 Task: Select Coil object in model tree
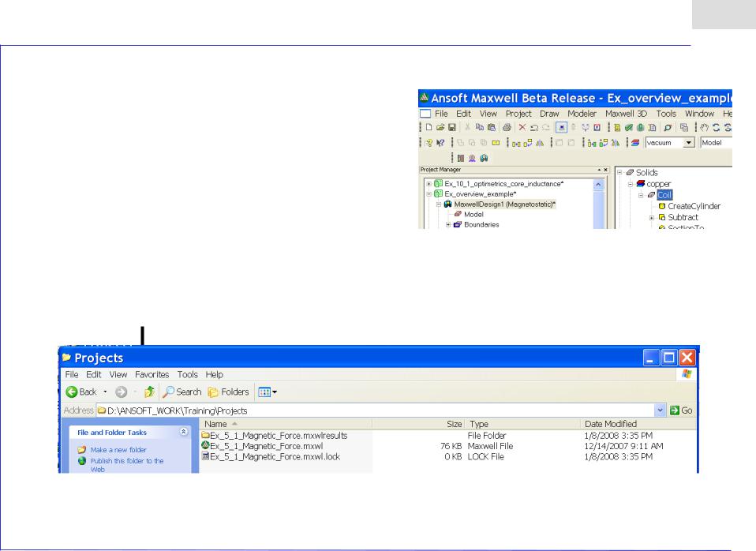click(664, 195)
